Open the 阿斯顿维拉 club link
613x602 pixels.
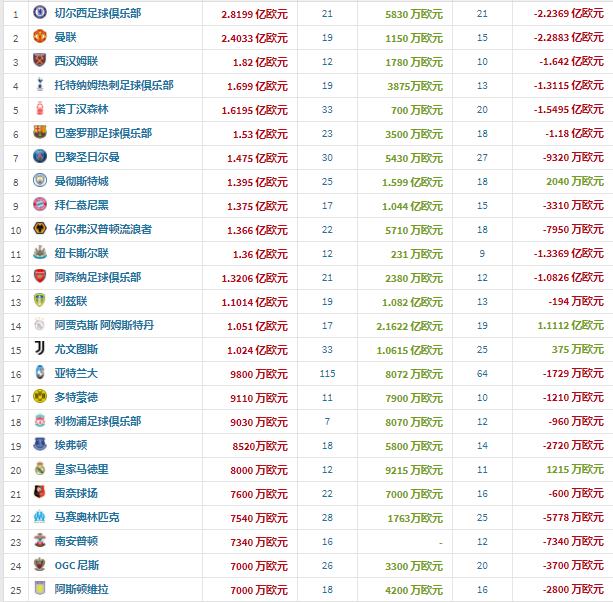click(82, 589)
